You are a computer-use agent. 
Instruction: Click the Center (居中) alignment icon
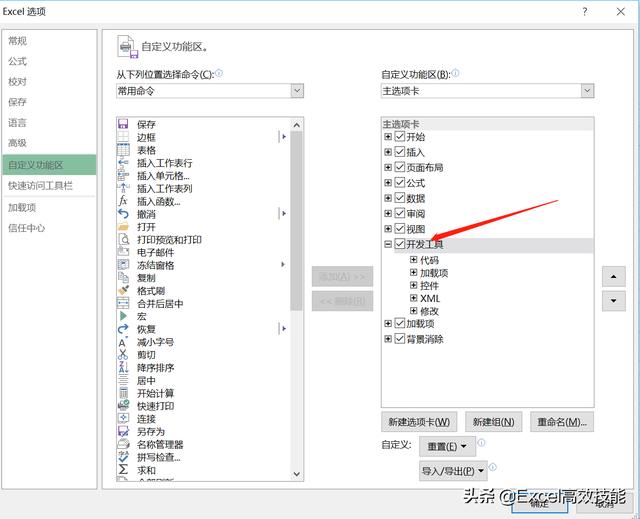[123, 380]
